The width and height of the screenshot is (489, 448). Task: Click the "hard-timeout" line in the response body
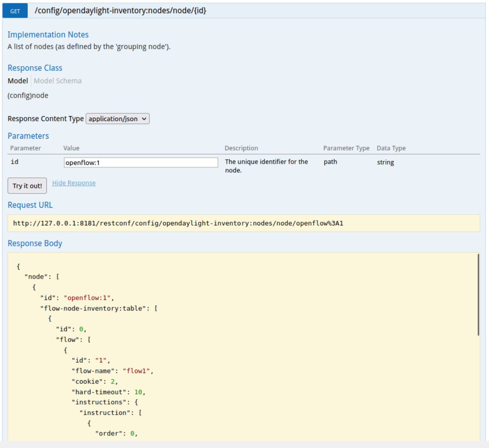coord(108,392)
